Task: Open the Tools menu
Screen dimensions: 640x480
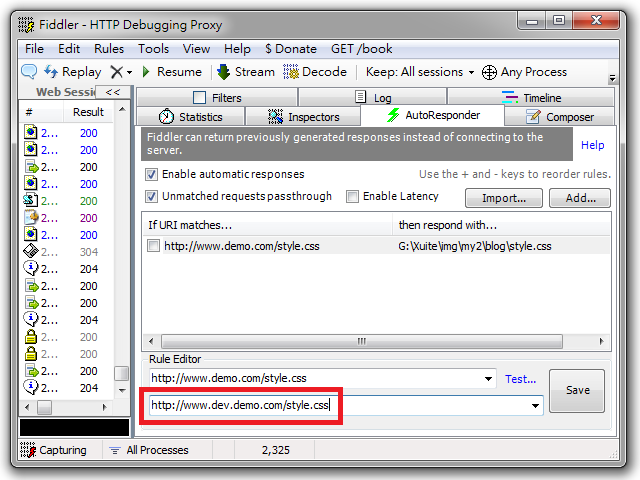Action: tap(153, 49)
